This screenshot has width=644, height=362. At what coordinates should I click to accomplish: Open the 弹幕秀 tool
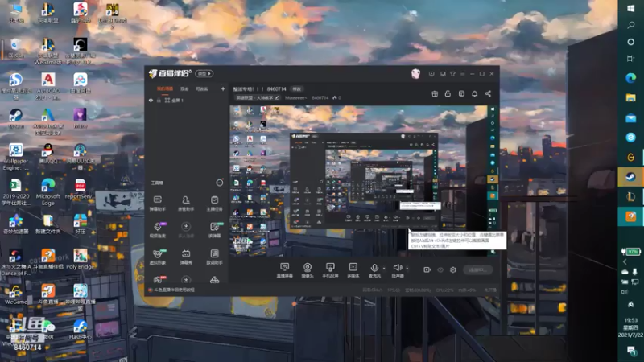point(186,257)
